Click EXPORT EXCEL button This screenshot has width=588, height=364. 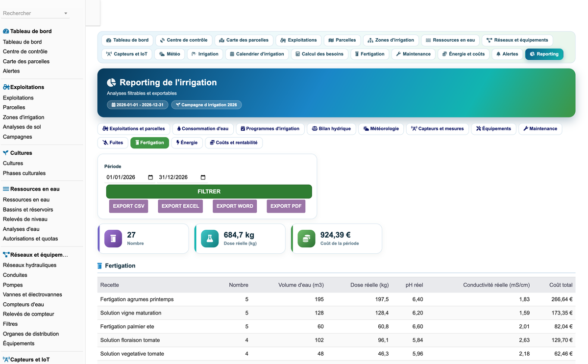pos(180,206)
